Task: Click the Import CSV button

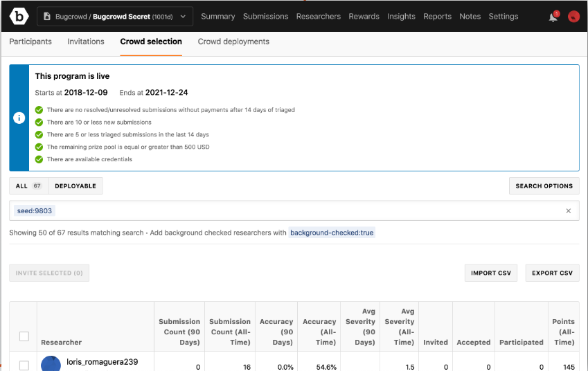Action: tap(490, 273)
